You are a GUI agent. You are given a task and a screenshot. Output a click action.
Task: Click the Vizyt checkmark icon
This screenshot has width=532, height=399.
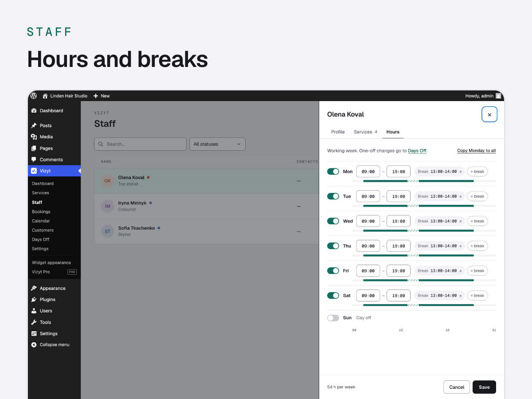pos(34,171)
